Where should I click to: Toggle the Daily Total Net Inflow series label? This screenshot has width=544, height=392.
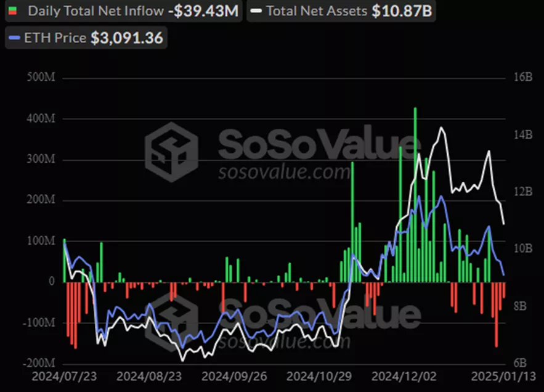96,12
